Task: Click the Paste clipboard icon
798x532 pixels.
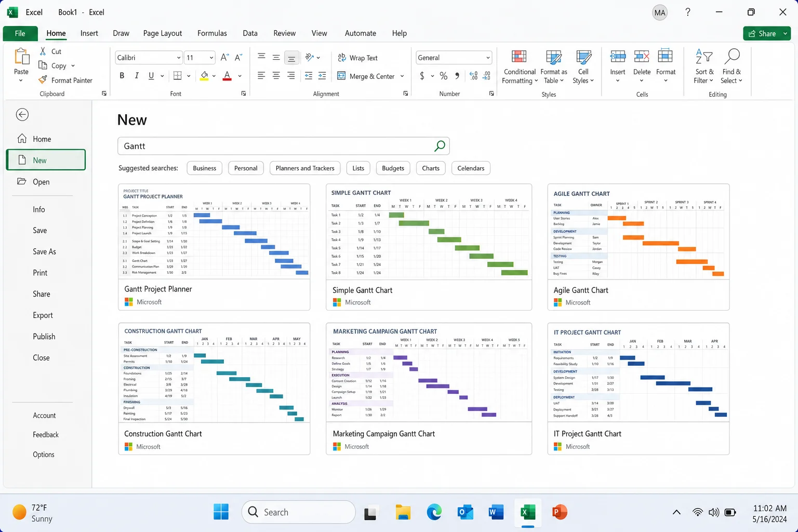Action: (21, 56)
